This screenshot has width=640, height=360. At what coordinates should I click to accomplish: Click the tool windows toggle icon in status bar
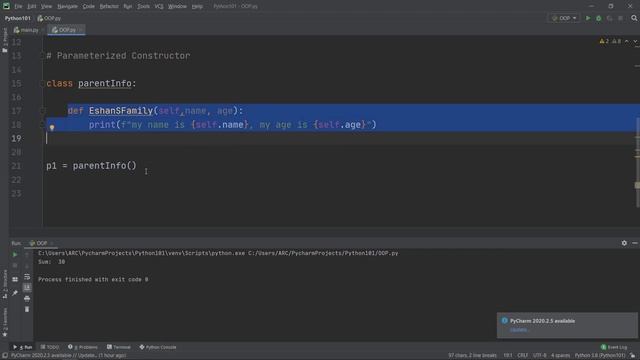pyautogui.click(x=5, y=356)
